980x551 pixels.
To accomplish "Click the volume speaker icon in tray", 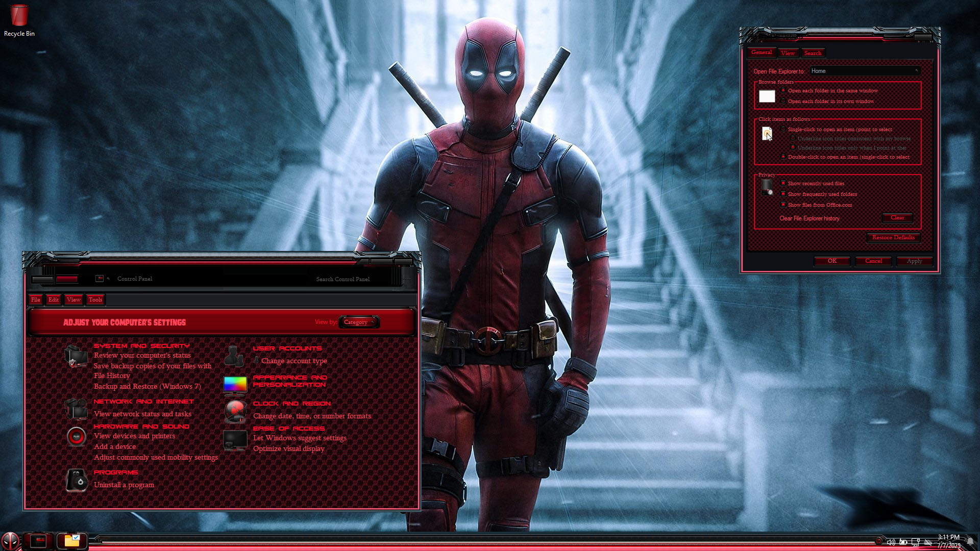I will coord(891,542).
